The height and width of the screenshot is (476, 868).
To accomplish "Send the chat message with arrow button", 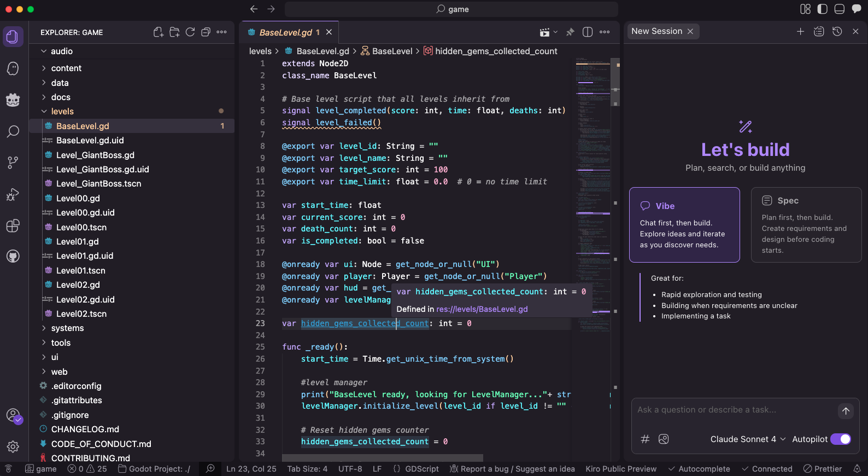I will 846,411.
